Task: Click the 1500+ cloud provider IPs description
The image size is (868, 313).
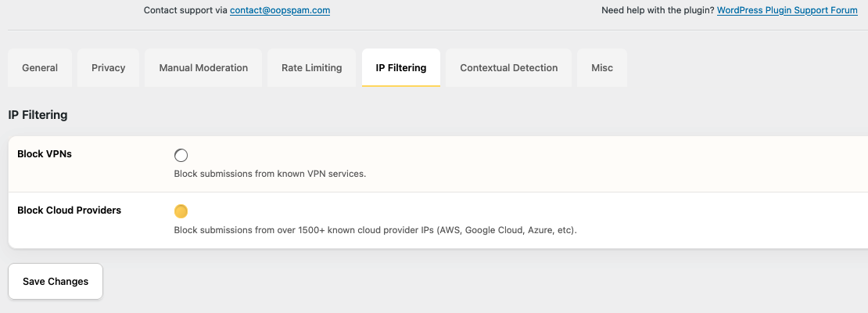Action: click(x=375, y=230)
